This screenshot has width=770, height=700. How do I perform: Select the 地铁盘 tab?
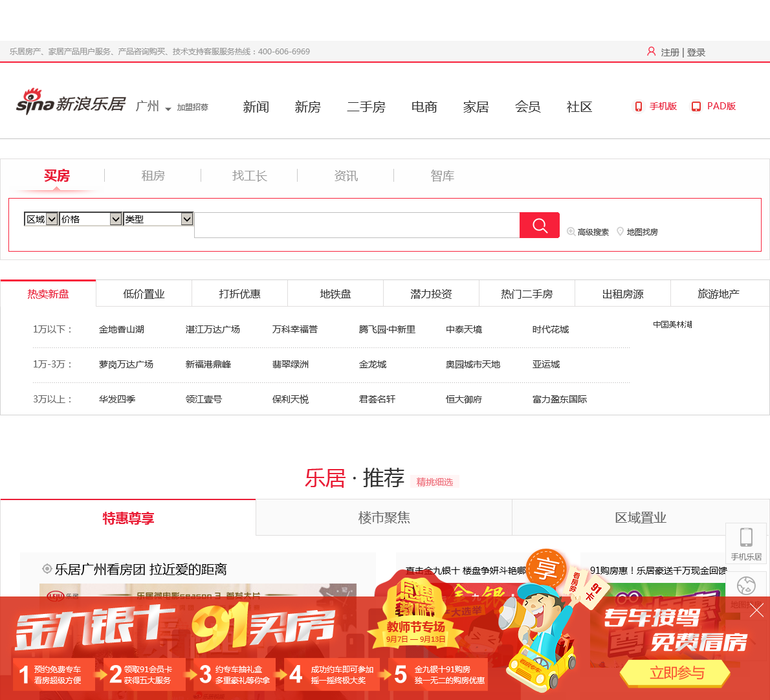point(335,294)
